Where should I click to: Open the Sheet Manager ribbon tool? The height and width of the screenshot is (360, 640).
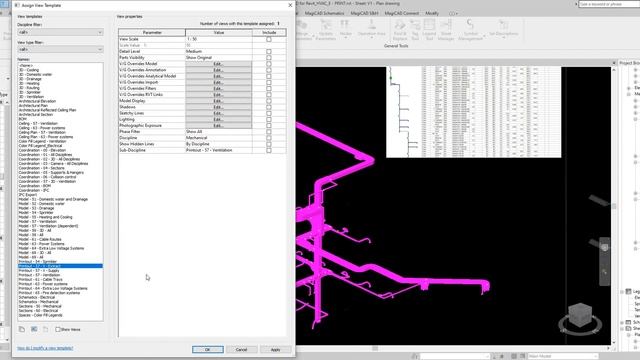(x=446, y=30)
